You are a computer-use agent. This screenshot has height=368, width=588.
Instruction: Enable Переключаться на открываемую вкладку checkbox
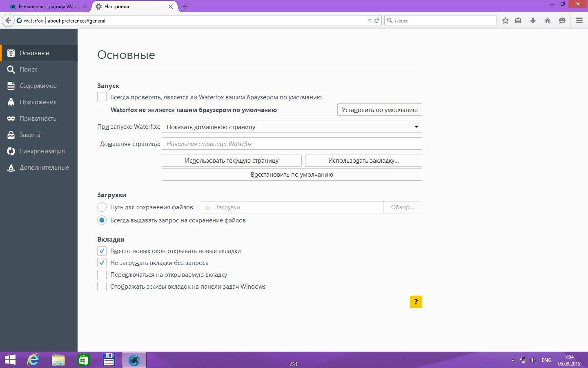pos(102,275)
